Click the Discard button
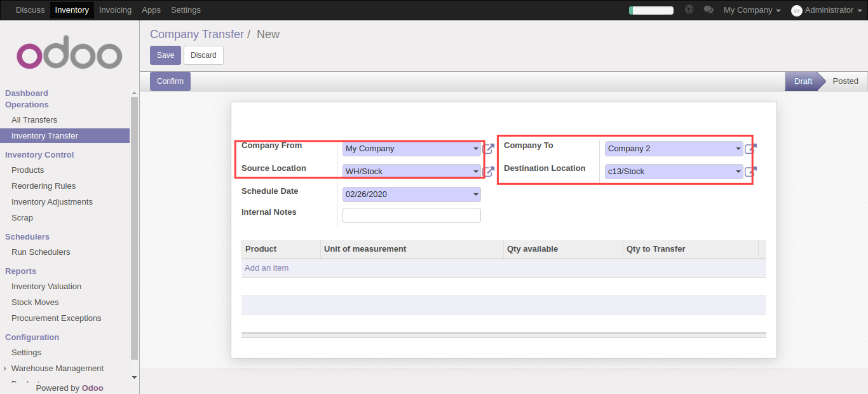Screen dimensions: 868x394 (x=203, y=55)
